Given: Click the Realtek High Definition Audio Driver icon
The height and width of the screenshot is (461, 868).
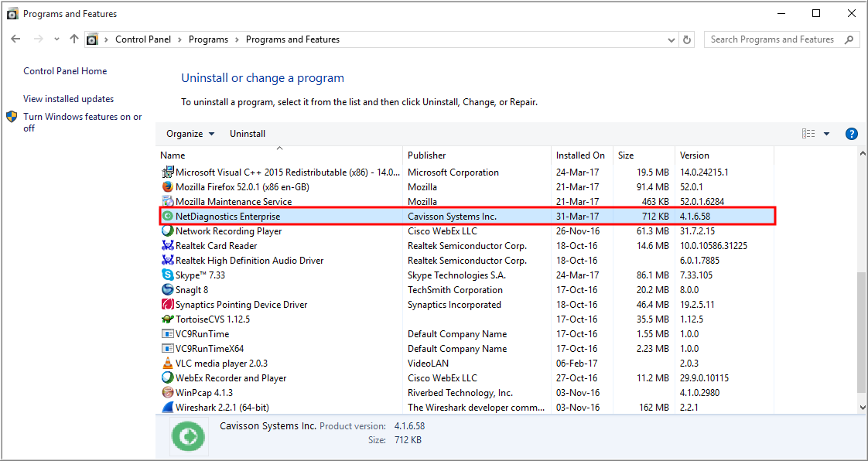Looking at the screenshot, I should pyautogui.click(x=167, y=260).
